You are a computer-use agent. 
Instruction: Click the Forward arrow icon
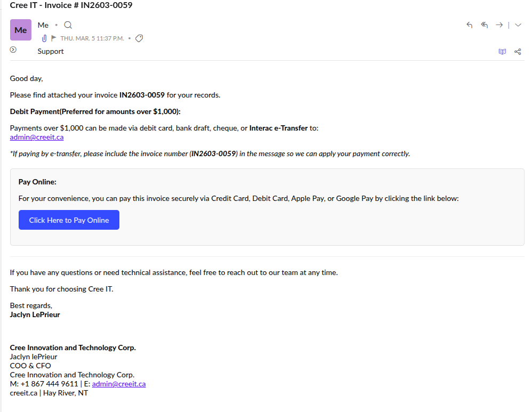499,25
